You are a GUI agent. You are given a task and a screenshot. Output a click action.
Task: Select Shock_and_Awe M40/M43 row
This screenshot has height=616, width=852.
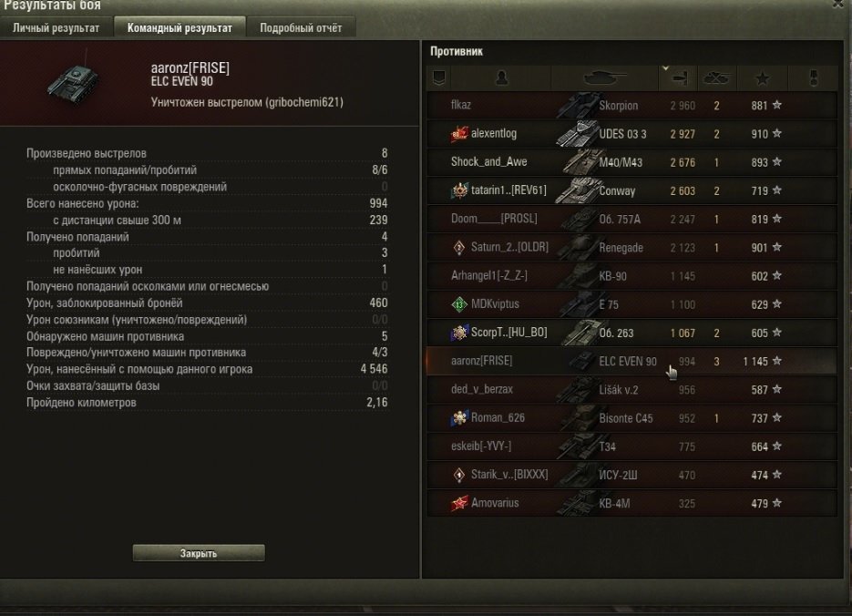click(x=631, y=162)
